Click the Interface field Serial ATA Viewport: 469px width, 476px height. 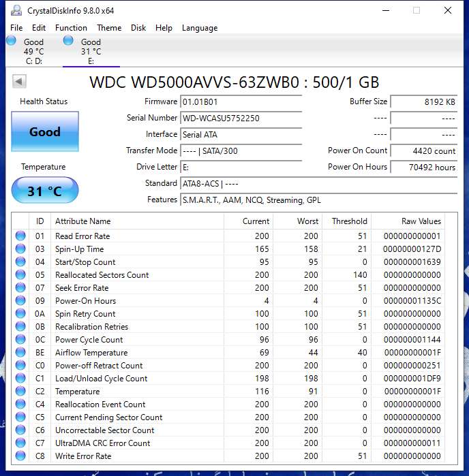click(x=241, y=134)
